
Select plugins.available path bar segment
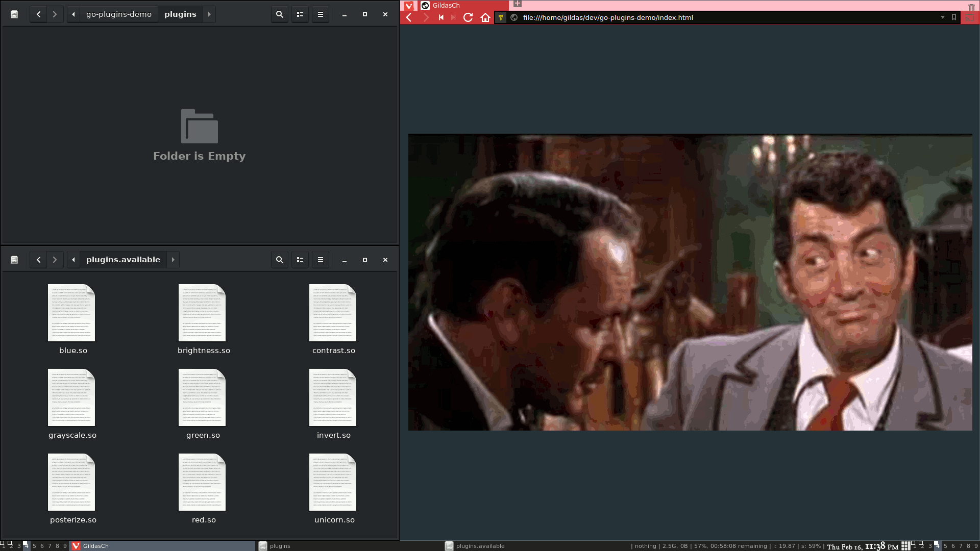123,260
